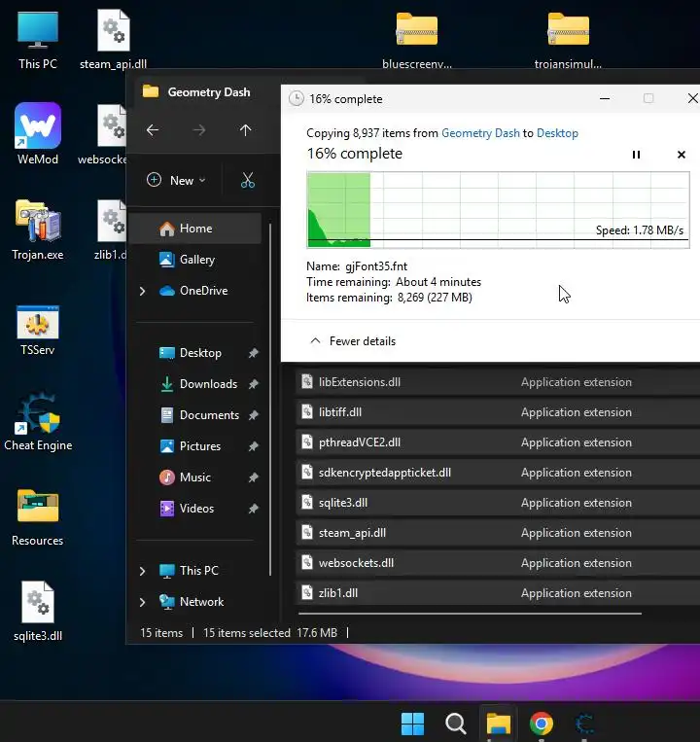Screen dimensions: 700x742
Task: Select zlib1.dll in the Explorer list
Action: click(x=498, y=593)
